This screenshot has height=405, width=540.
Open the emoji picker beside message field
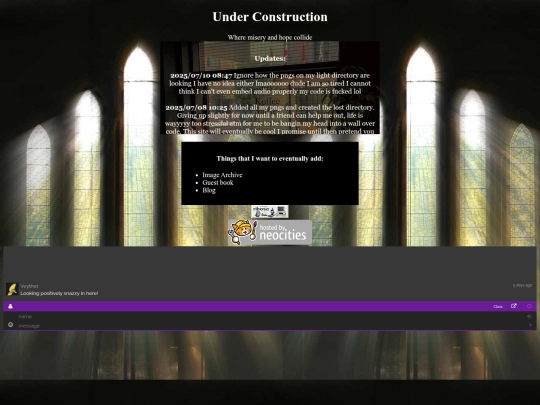11,325
